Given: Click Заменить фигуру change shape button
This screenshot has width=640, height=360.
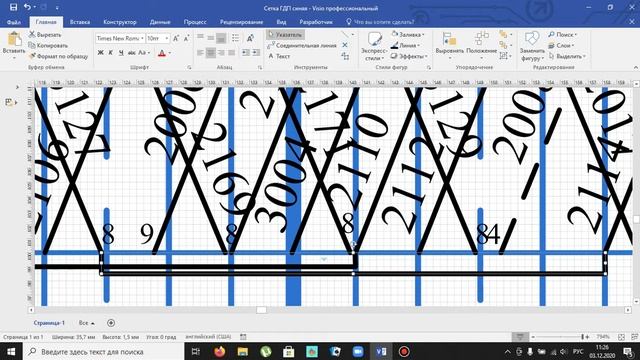Looking at the screenshot, I should pos(532,46).
